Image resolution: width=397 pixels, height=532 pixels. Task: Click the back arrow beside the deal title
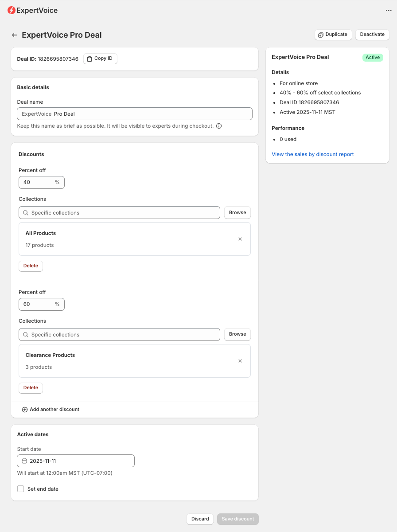point(15,35)
